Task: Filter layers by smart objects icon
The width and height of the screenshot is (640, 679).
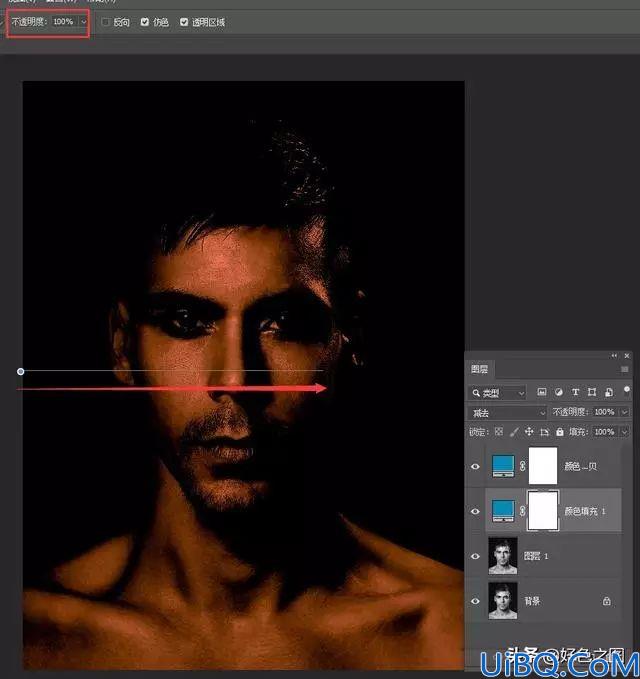Action: tap(609, 392)
